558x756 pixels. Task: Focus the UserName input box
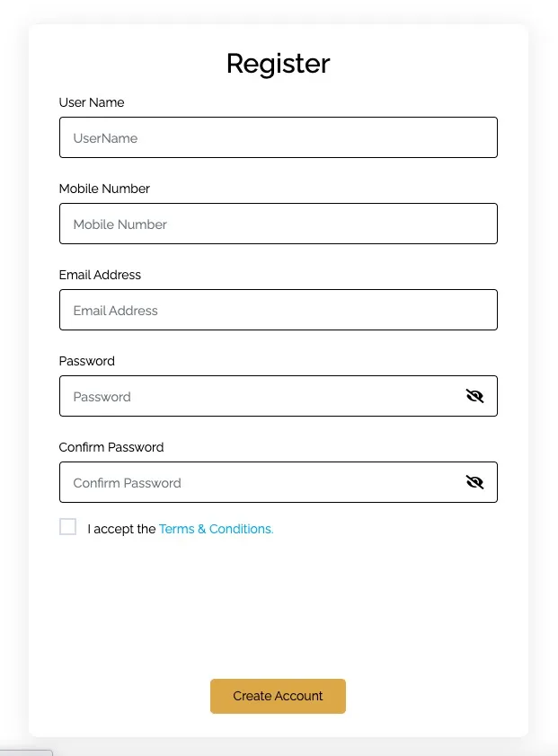pos(278,137)
